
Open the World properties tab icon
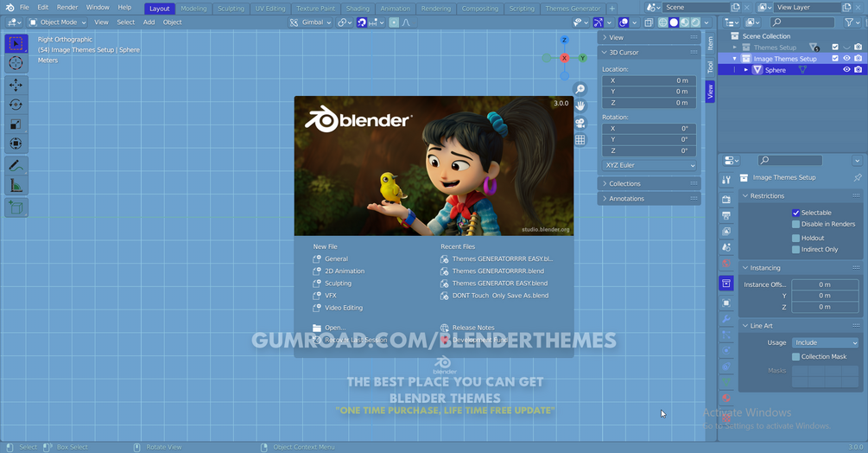pos(726,264)
